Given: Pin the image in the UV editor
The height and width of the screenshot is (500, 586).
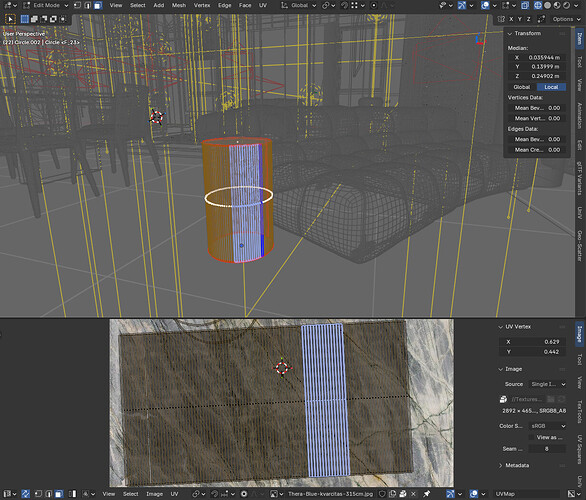Looking at the screenshot, I should click(426, 494).
